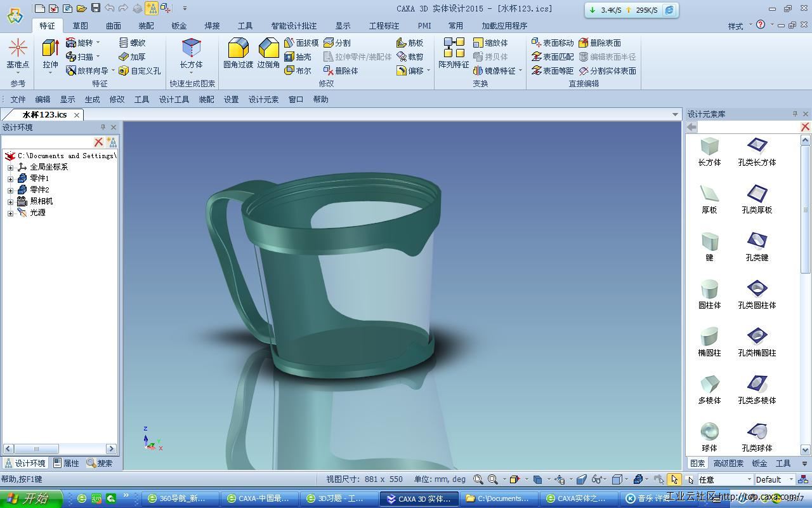Switch to the 草图 ribbon tab
Image resolution: width=812 pixels, height=508 pixels.
pos(81,26)
